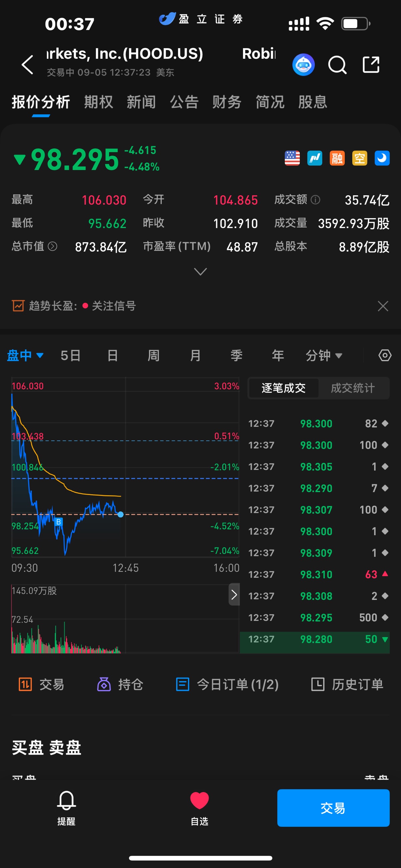The image size is (401, 868).
Task: Tap the orange 融 margin badge
Action: (x=337, y=158)
